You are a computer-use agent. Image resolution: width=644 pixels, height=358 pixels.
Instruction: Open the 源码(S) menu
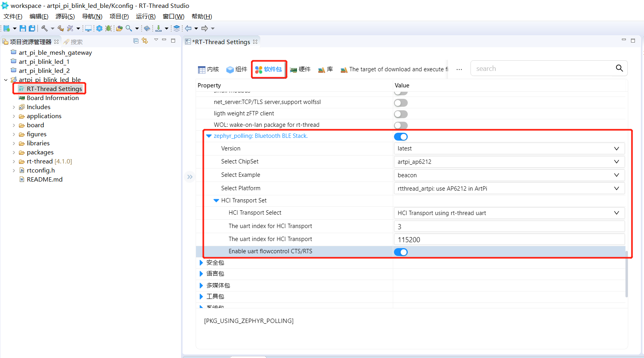tap(65, 16)
